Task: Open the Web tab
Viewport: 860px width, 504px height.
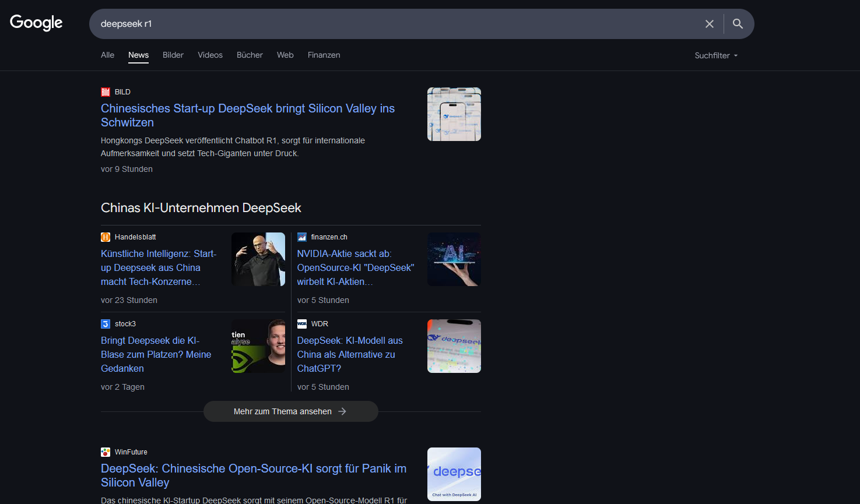Action: pyautogui.click(x=285, y=55)
